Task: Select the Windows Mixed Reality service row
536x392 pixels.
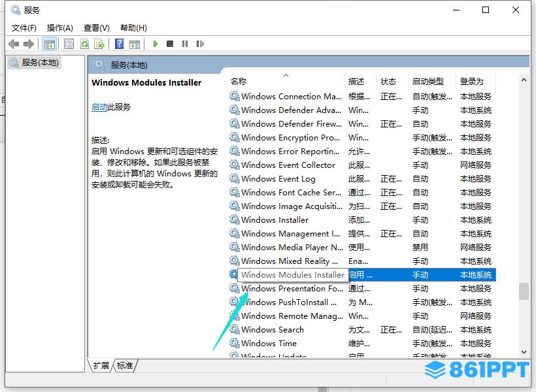Action: (361, 261)
